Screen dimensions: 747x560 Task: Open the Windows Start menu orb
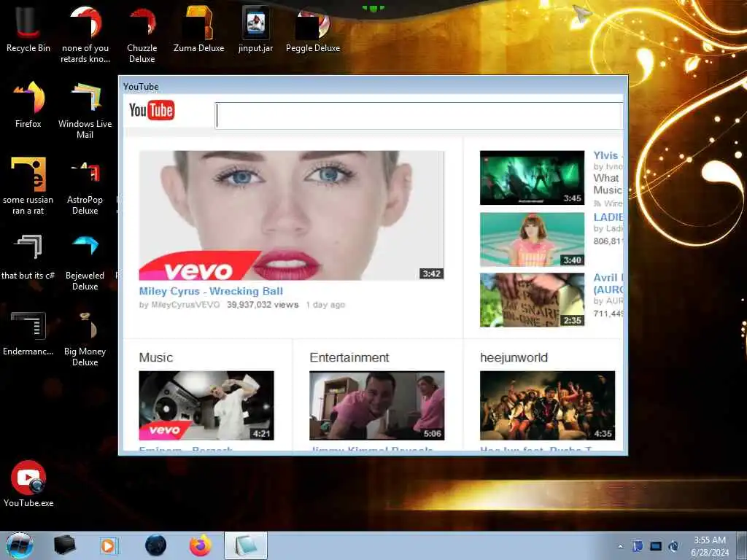19,545
